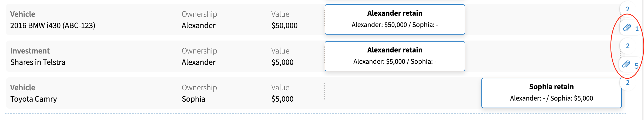Screen dimensions: 644x120
Task: Click dotted divider handle on Toyota Camry row
Action: (324, 92)
